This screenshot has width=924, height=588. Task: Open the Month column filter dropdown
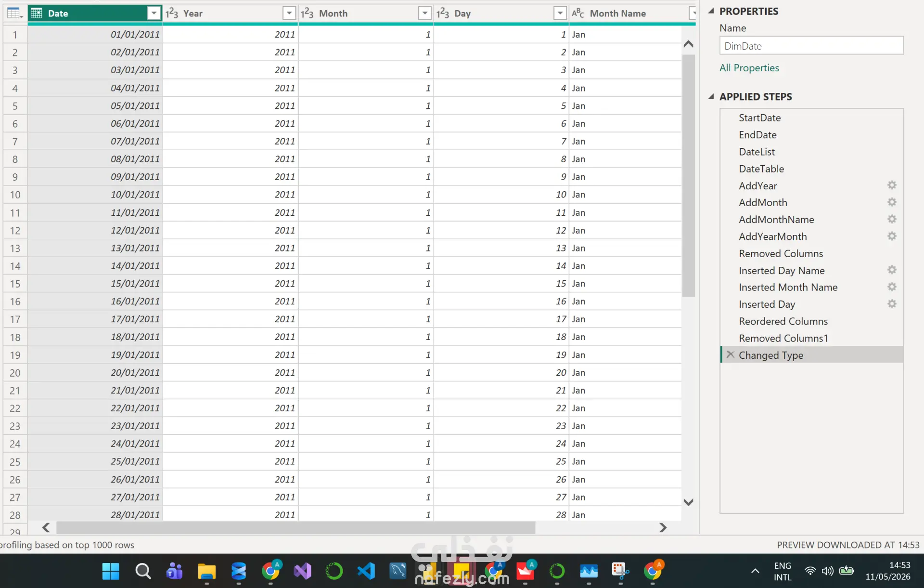click(424, 13)
